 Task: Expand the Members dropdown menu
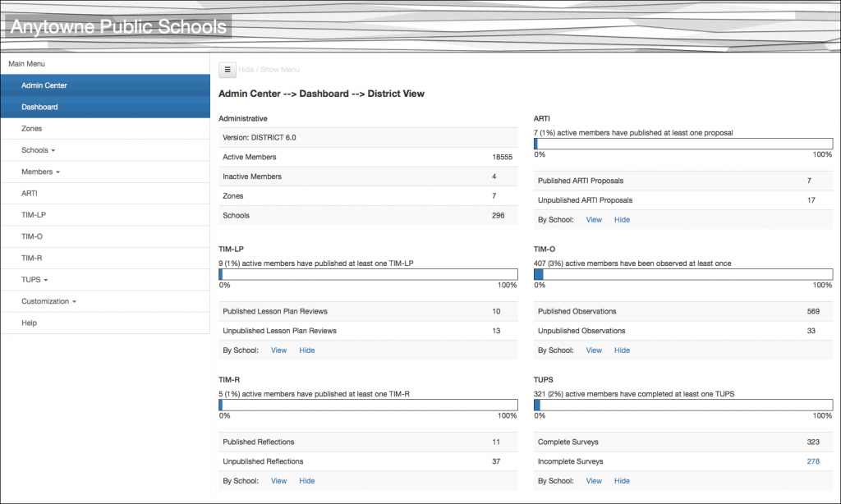(x=40, y=172)
